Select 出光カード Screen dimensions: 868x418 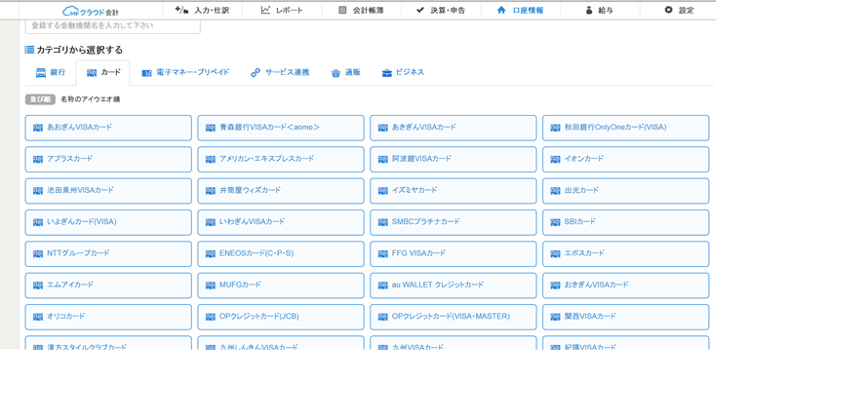click(625, 191)
